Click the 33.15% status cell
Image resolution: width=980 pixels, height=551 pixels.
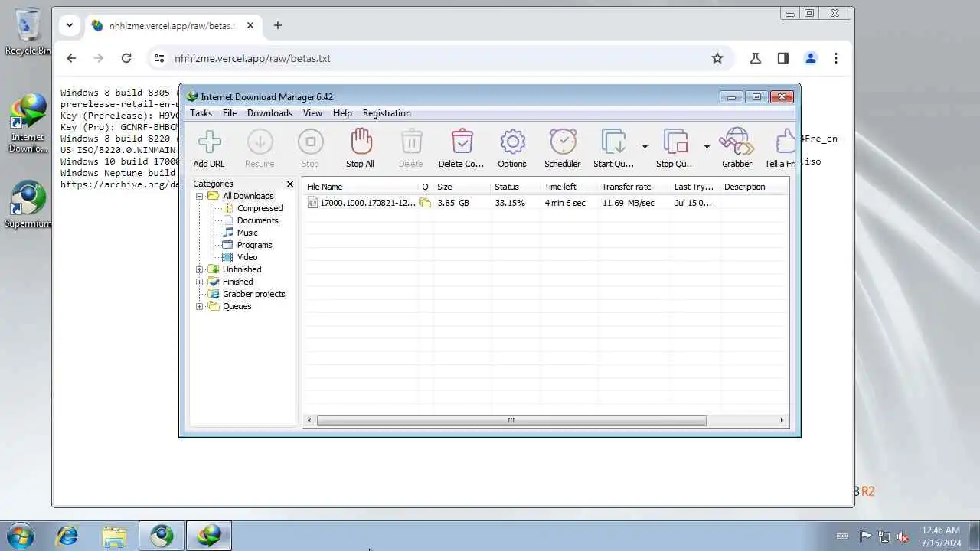pyautogui.click(x=510, y=203)
